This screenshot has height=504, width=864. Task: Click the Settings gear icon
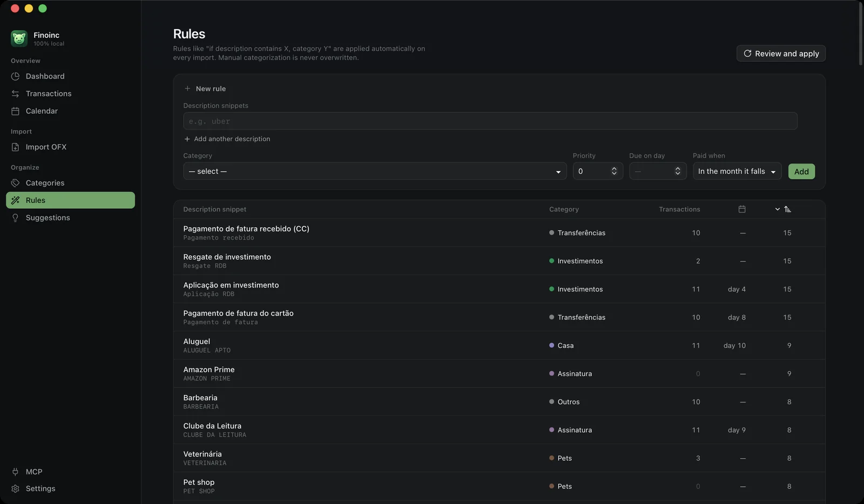tap(15, 488)
